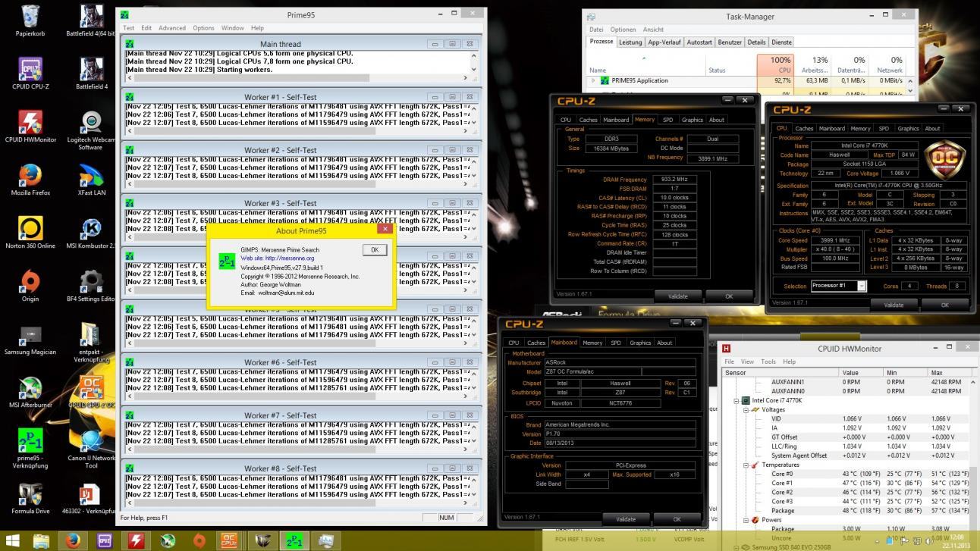Open the SPD tab in the CPU-Z Memory window
Screen dimensions: 980x551
(x=667, y=120)
